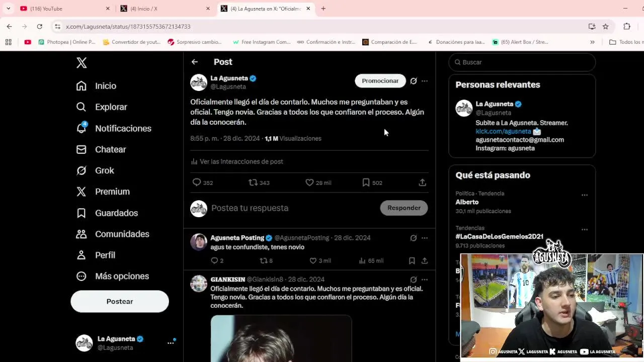
Task: Click the Promocionar button
Action: click(380, 81)
